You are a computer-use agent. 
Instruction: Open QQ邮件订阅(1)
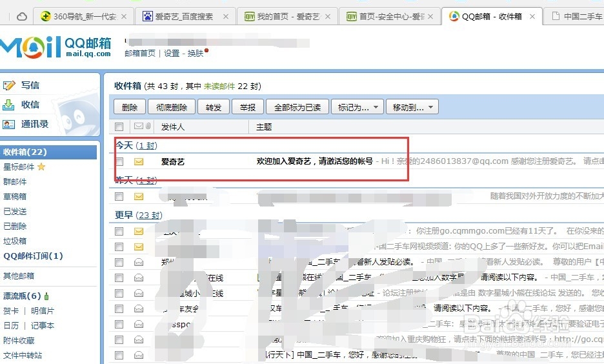33,256
